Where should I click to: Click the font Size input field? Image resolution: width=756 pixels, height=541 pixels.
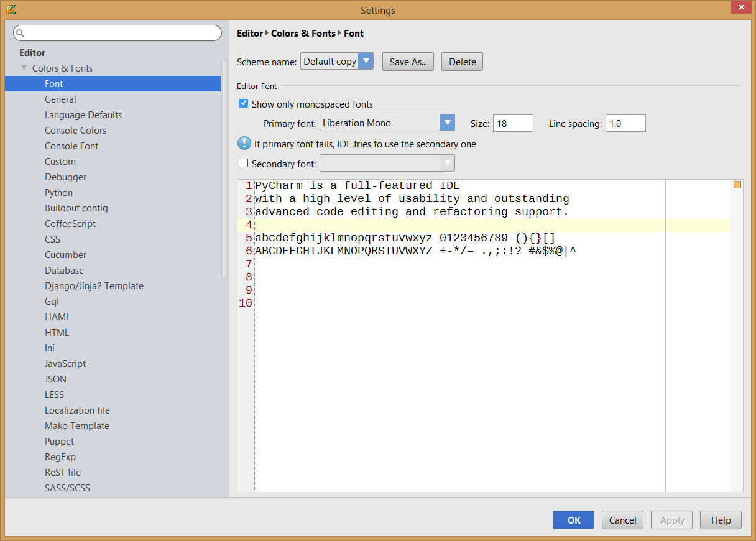(x=513, y=123)
